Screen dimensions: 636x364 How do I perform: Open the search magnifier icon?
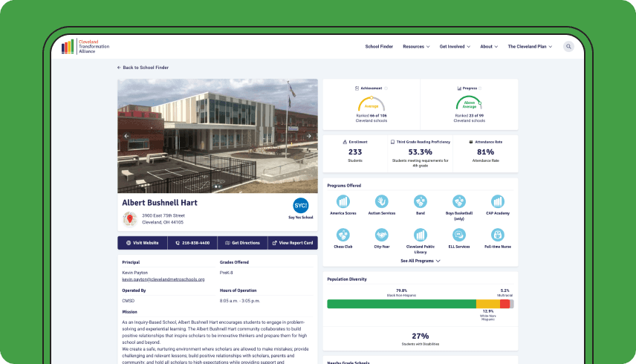point(568,47)
